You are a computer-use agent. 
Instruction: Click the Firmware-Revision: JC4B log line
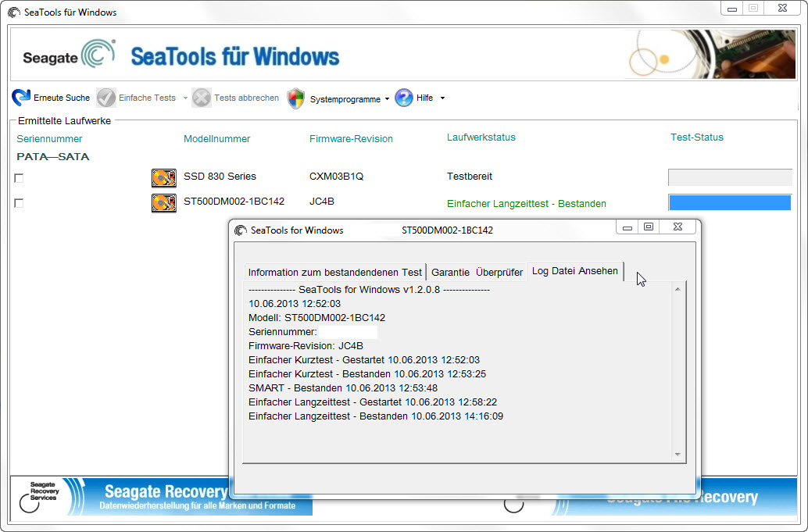[306, 346]
